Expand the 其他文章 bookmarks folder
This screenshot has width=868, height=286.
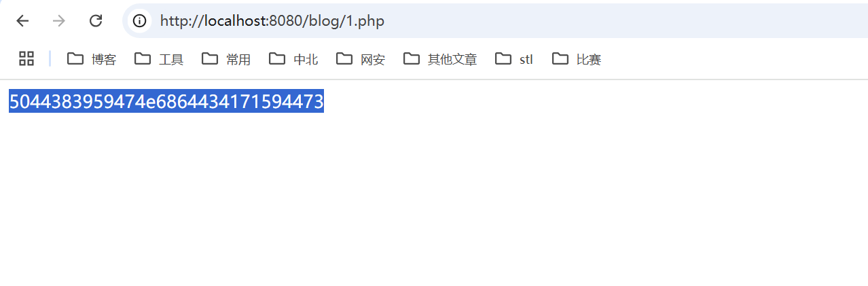440,59
